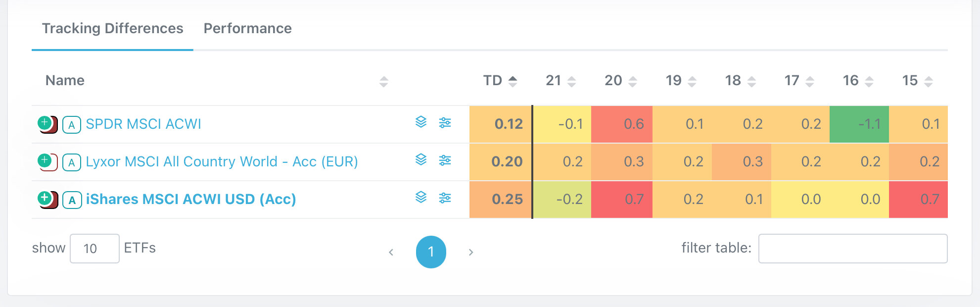This screenshot has height=307, width=980.
Task: Toggle green plus button for iShares MSCI ACWI
Action: coord(45,198)
